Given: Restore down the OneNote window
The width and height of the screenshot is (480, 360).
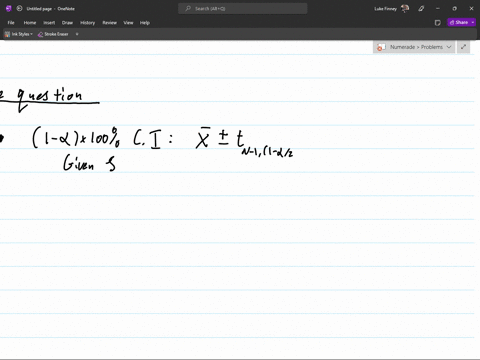Looking at the screenshot, I should point(454,9).
